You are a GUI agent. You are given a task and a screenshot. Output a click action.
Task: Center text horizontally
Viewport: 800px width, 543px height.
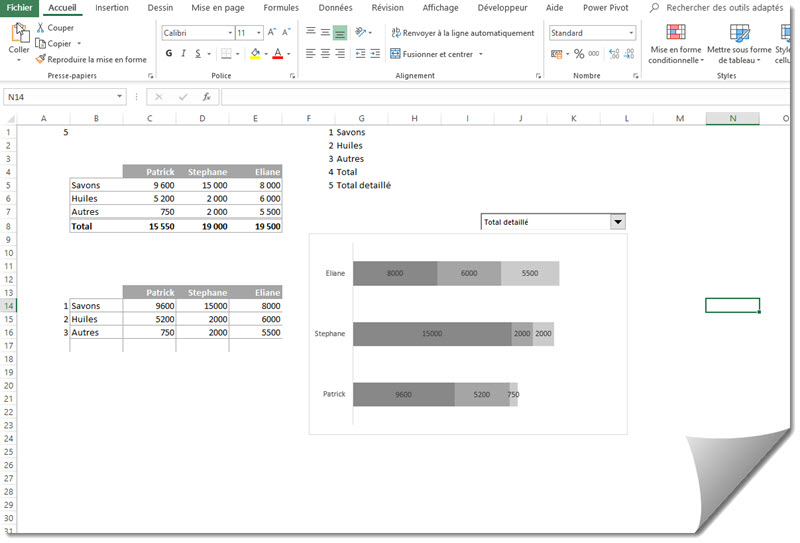325,54
